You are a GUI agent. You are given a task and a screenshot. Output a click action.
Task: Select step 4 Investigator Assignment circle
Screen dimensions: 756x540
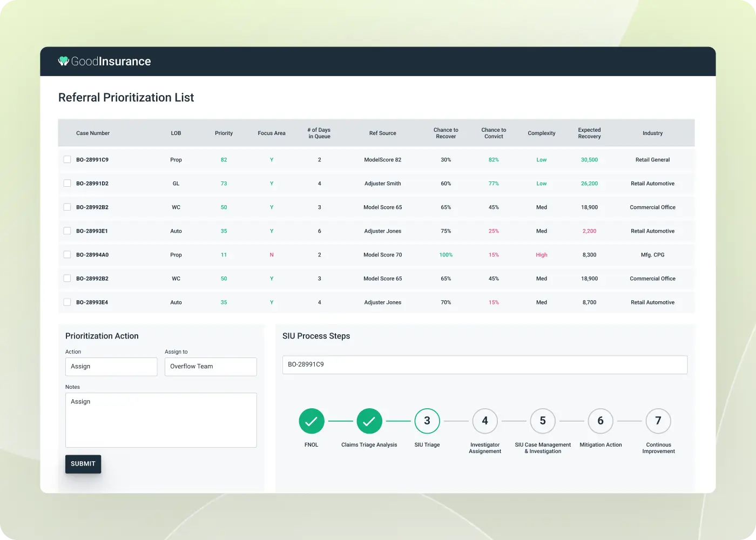pos(485,421)
